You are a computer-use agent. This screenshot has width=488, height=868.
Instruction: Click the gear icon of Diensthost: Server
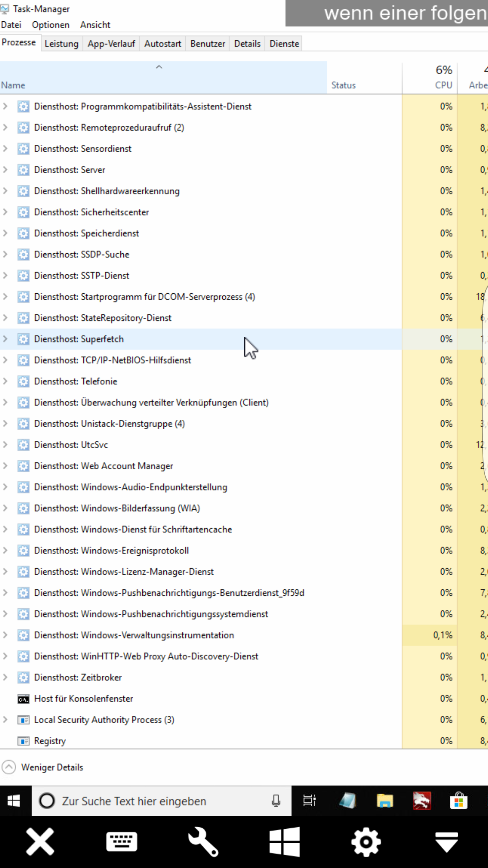[x=23, y=170]
